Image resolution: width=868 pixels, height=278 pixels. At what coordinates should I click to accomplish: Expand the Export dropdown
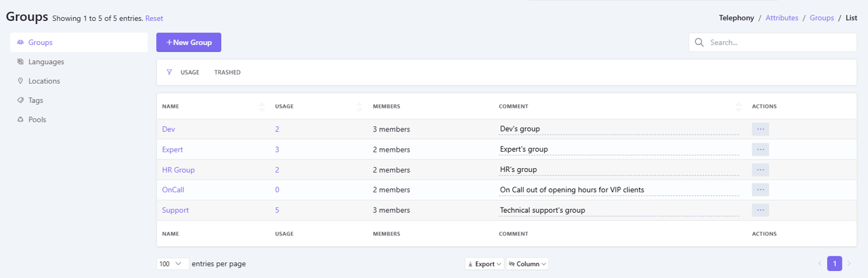point(484,264)
